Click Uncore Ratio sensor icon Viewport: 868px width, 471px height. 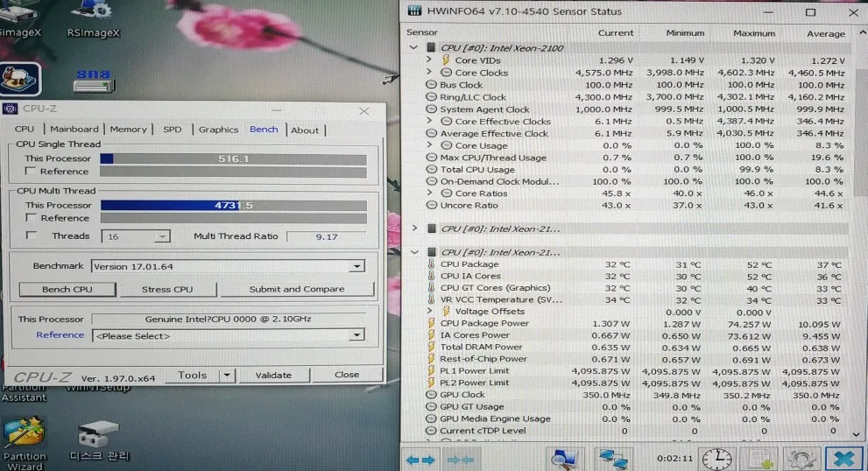(431, 205)
